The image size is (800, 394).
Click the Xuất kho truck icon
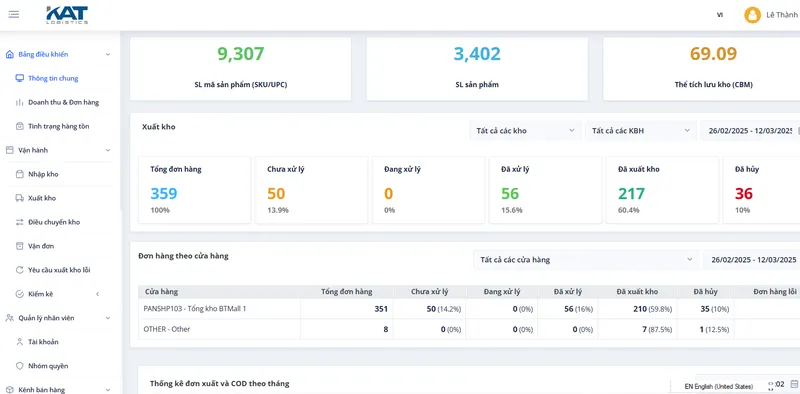(19, 198)
